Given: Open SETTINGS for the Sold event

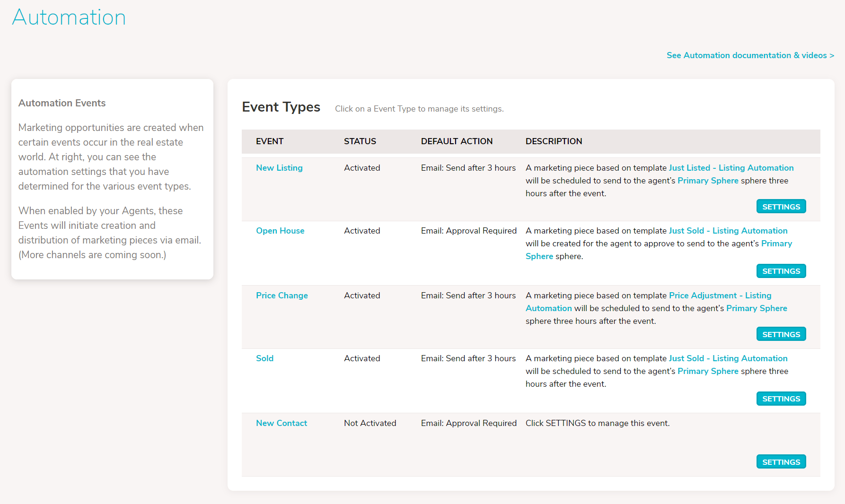Looking at the screenshot, I should [x=781, y=398].
